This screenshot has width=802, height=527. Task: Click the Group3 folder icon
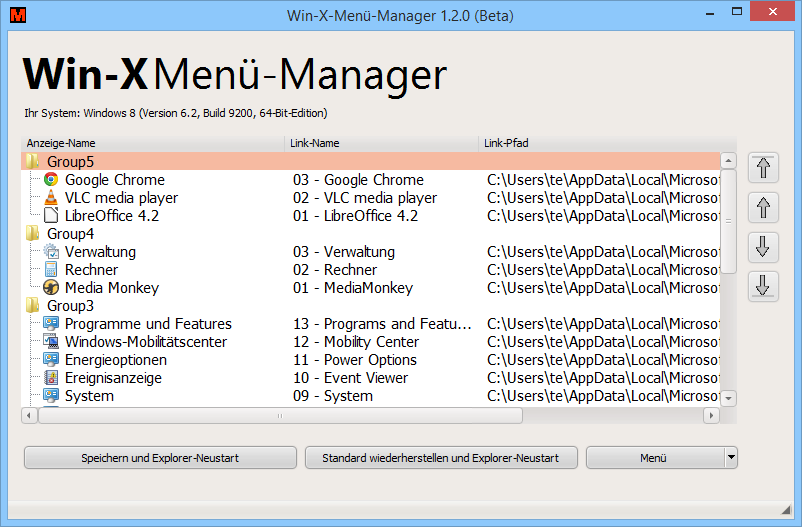pos(33,305)
